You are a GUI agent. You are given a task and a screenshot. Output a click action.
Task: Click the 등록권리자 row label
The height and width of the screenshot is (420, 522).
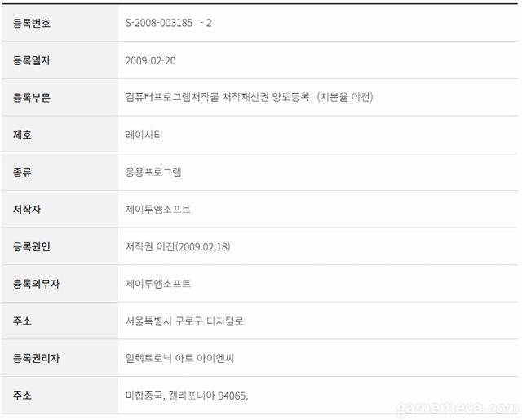coord(37,358)
